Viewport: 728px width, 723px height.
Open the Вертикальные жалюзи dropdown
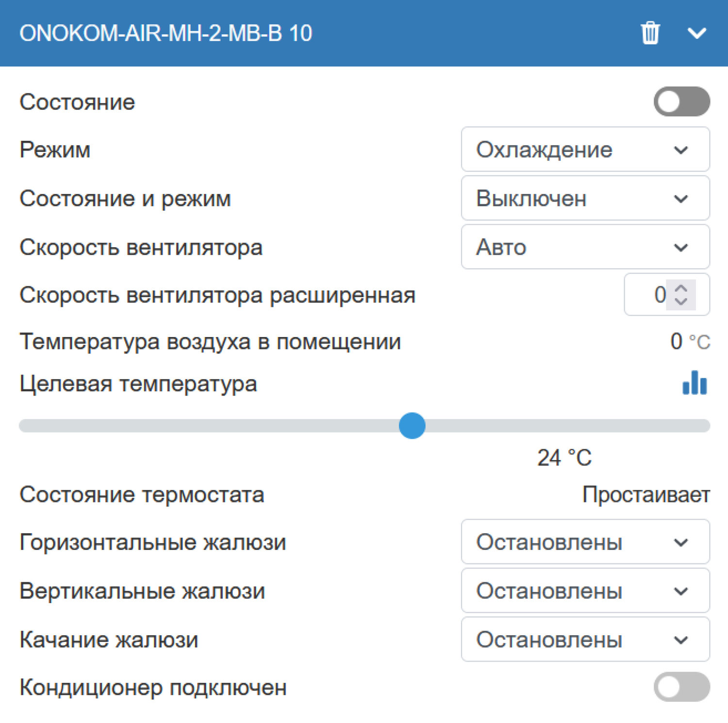click(585, 590)
